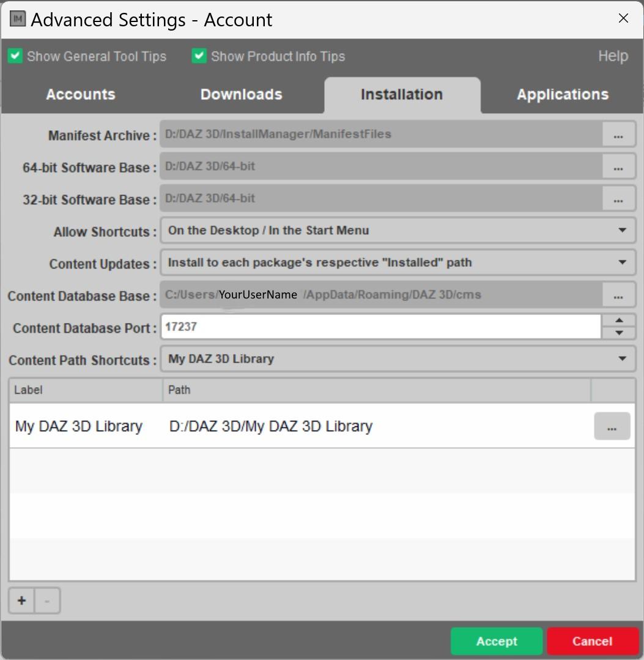The width and height of the screenshot is (644, 660).
Task: Click the Install Manager title bar icon
Action: coord(18,19)
